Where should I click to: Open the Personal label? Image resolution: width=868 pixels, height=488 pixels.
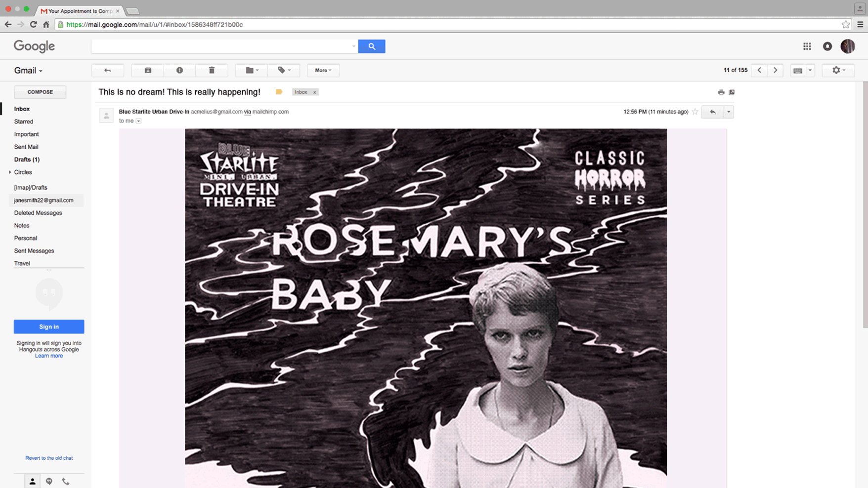[26, 238]
